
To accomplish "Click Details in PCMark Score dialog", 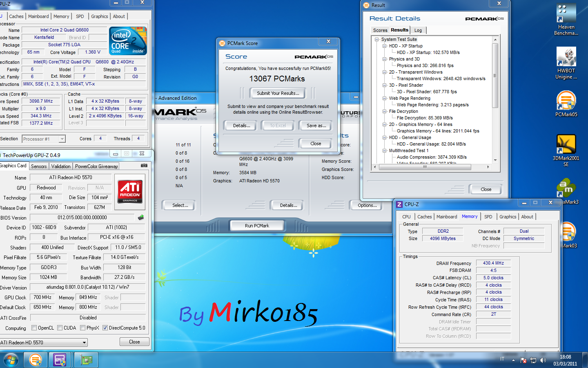I will coord(242,126).
